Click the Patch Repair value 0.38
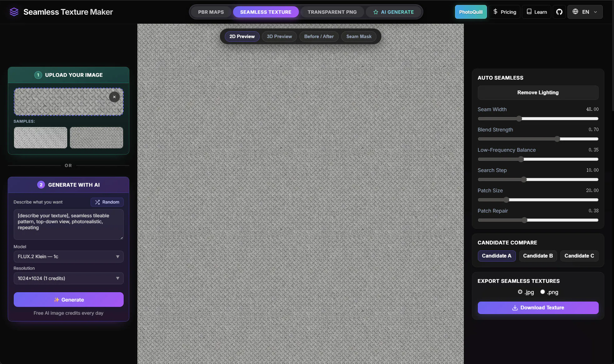 [593, 211]
